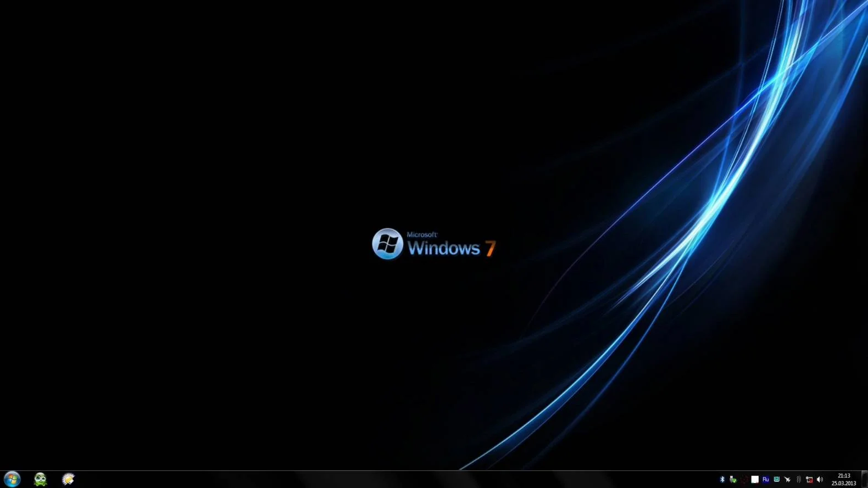Open the volume speaker tray icon
The image size is (868, 488).
820,480
